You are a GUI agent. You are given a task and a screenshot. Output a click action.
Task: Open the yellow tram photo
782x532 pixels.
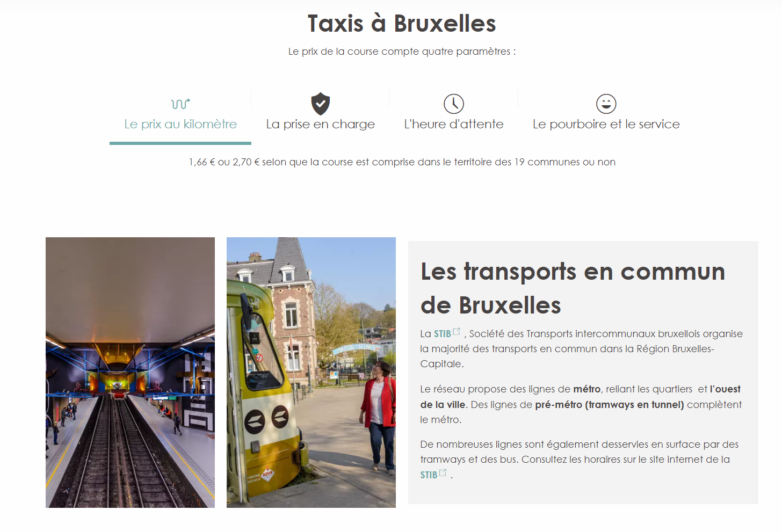[311, 373]
